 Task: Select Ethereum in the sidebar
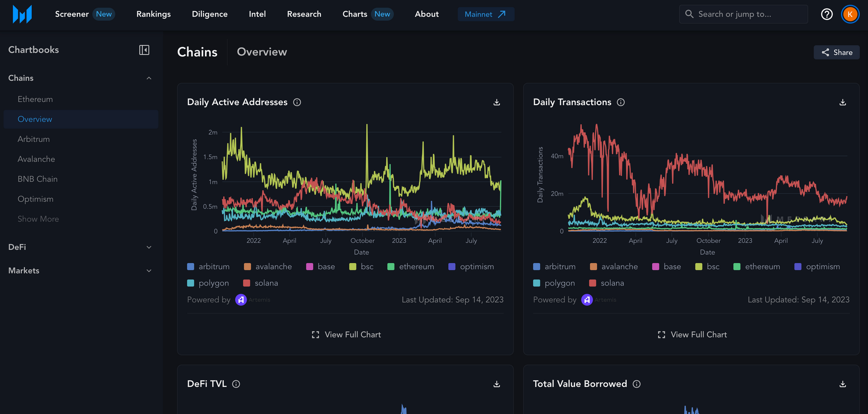tap(81, 99)
